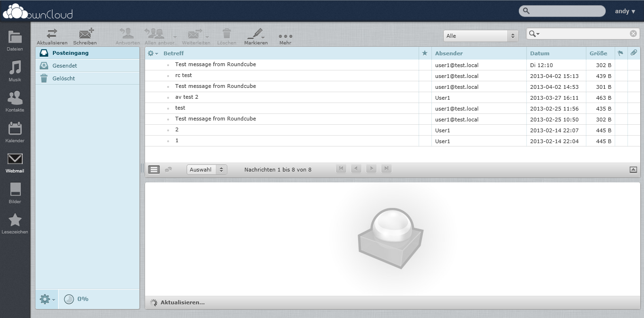Screen dimensions: 644x318
Task: Switch to list view mode
Action: coord(154,170)
